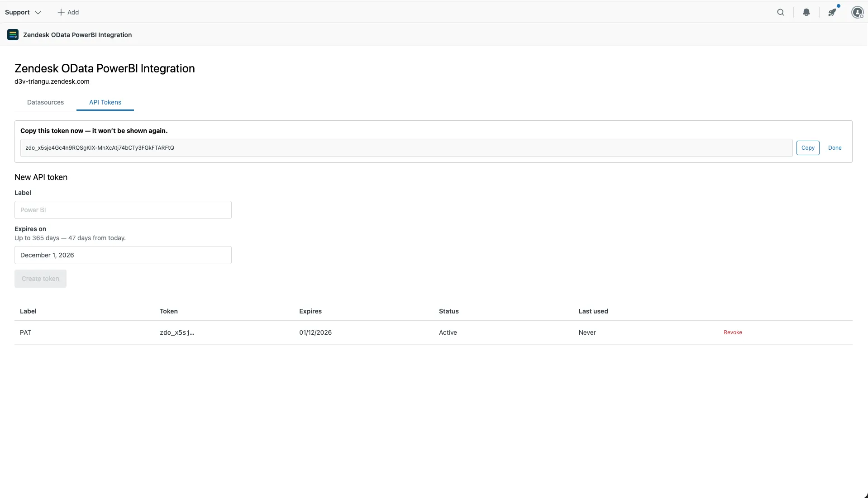The width and height of the screenshot is (868, 498).
Task: Click the Active status cell
Action: click(448, 332)
